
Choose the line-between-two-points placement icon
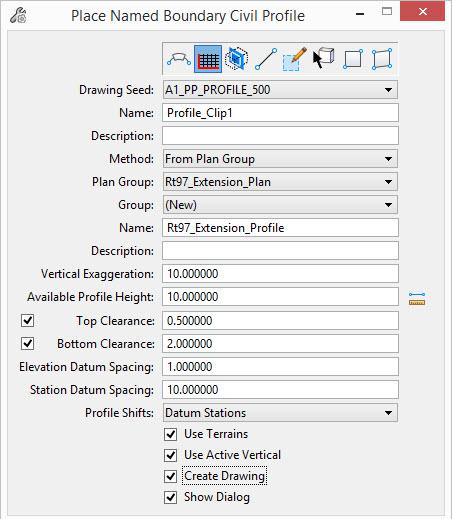266,59
